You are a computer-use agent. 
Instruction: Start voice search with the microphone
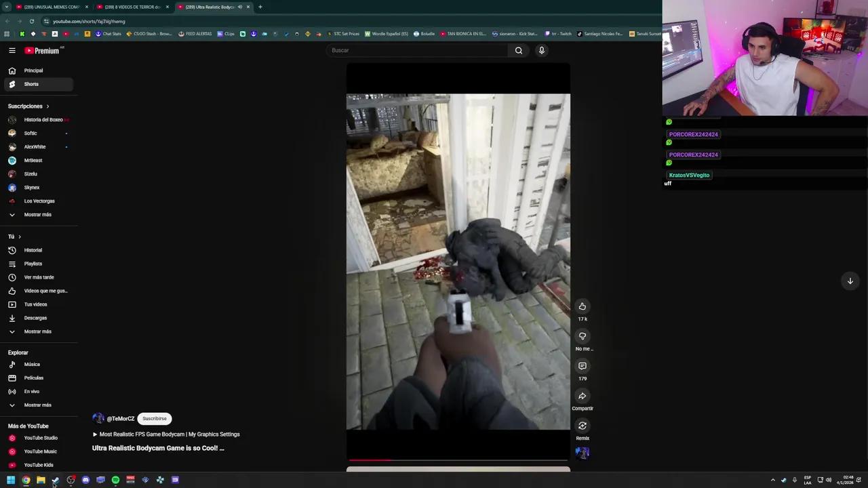542,50
